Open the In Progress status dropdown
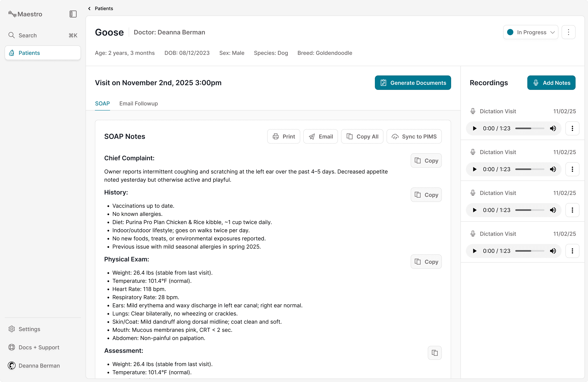This screenshot has width=588, height=382. (x=531, y=32)
